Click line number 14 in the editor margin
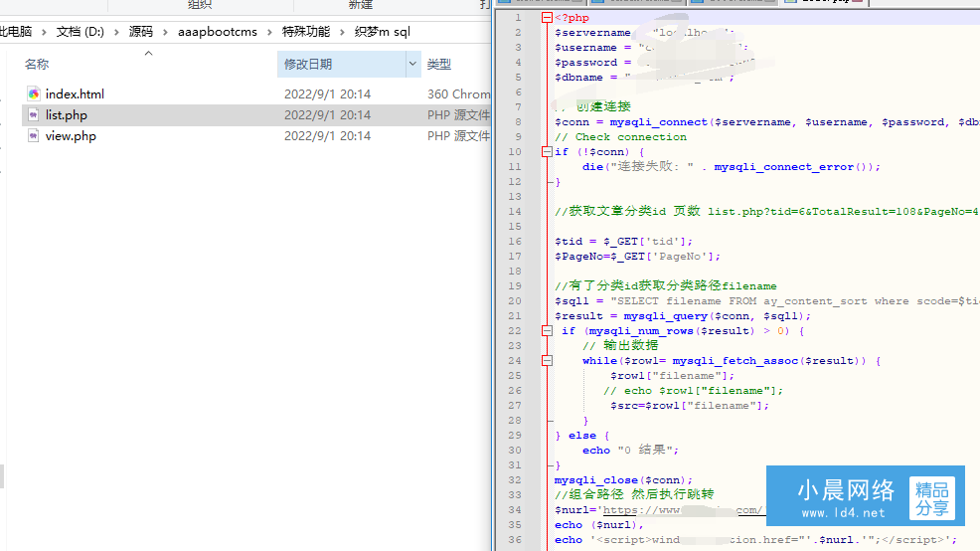980x551 pixels. (x=515, y=212)
